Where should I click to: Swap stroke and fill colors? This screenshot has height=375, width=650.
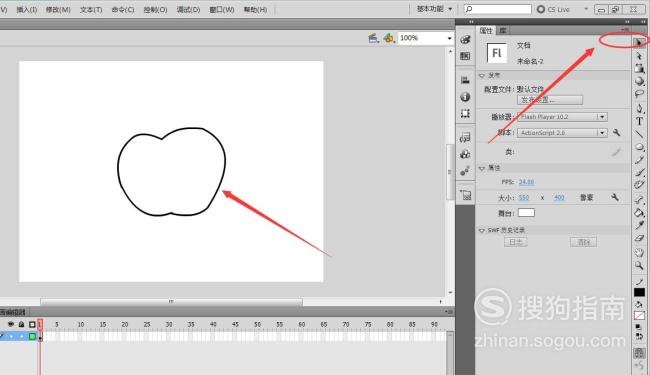(x=639, y=336)
